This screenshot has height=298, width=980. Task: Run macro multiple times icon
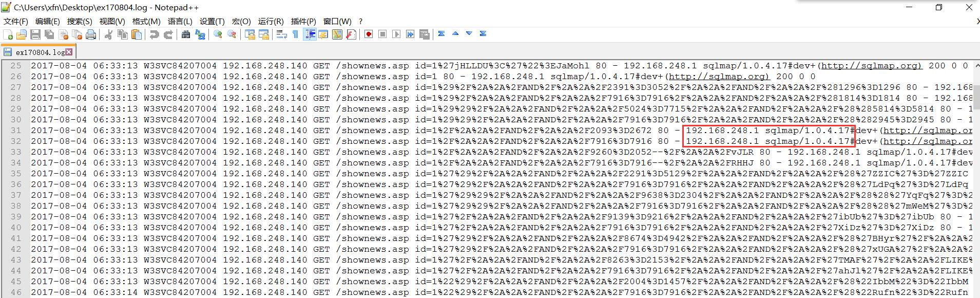pyautogui.click(x=410, y=34)
